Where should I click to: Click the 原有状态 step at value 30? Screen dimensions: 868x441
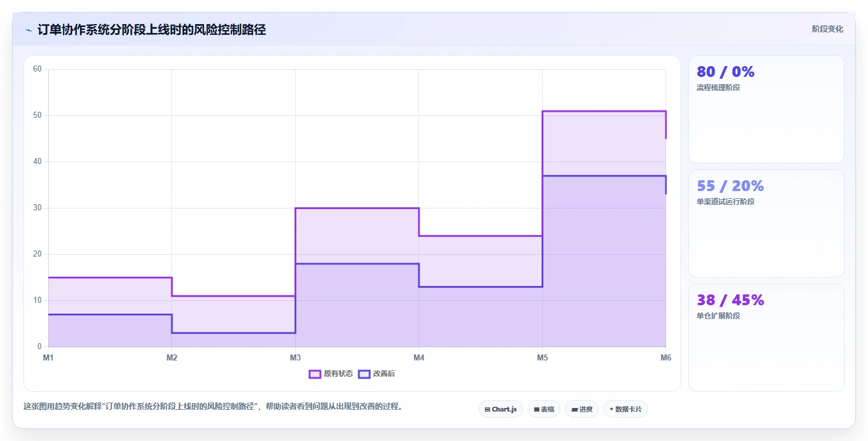click(x=357, y=208)
